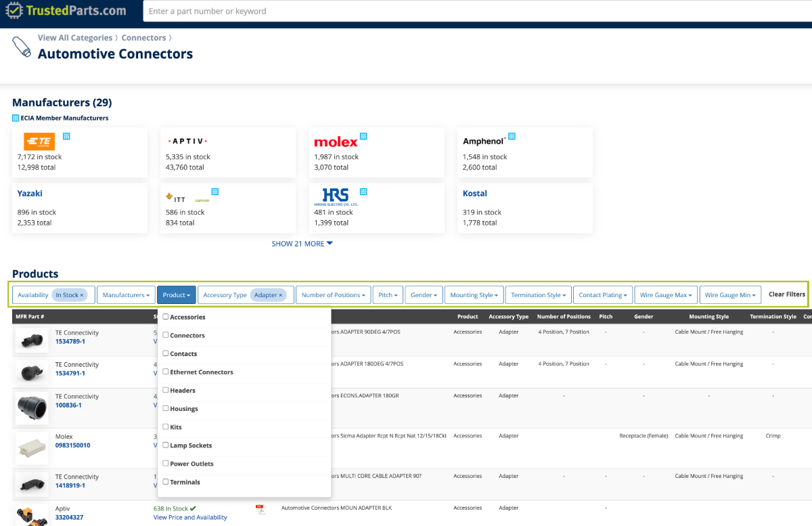Open the Termination Style dropdown
Viewport: 812px width, 526px height.
tap(538, 295)
